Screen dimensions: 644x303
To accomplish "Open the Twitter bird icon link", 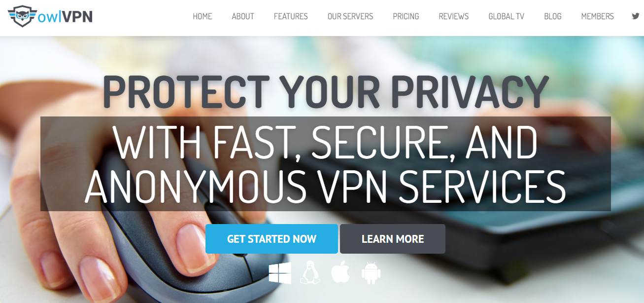I will (636, 16).
